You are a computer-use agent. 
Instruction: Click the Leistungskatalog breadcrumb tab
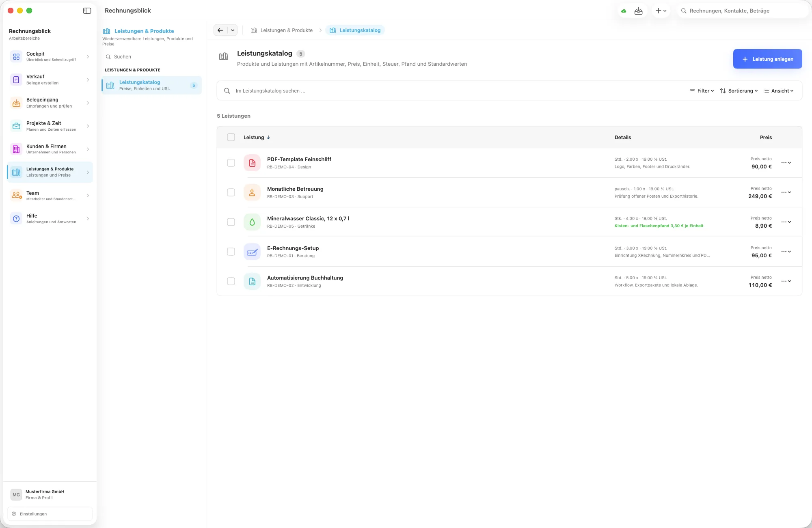coord(355,30)
